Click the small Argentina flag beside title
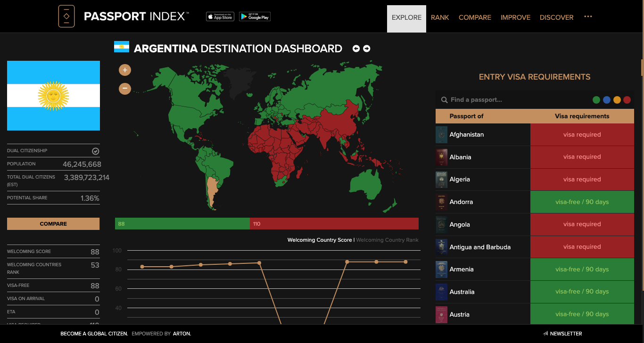 coord(122,47)
